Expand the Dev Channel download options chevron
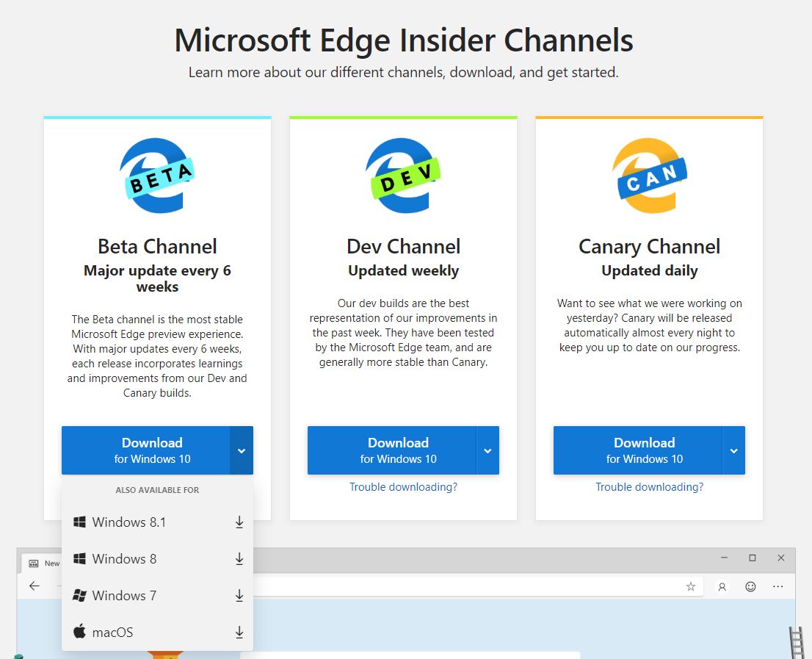The height and width of the screenshot is (659, 812). coord(487,451)
